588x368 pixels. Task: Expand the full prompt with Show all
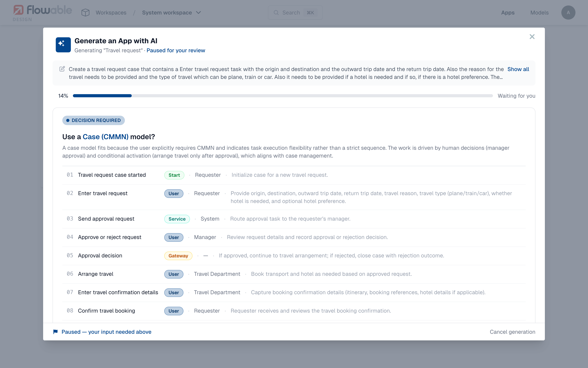tap(518, 69)
